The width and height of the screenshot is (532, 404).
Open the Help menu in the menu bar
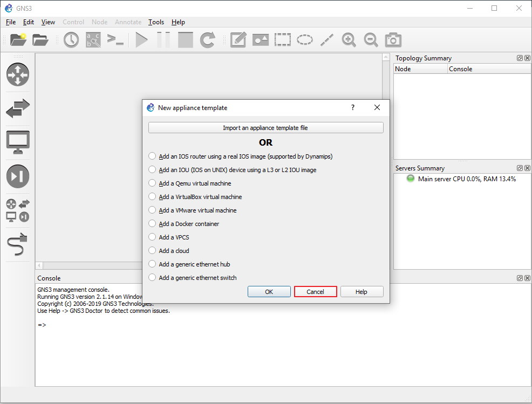pos(178,22)
